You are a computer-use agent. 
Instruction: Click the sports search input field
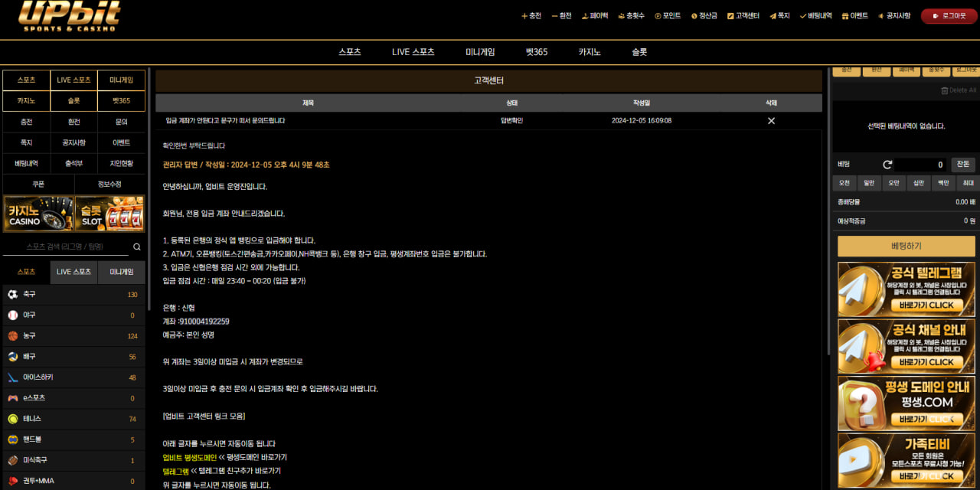pos(66,247)
